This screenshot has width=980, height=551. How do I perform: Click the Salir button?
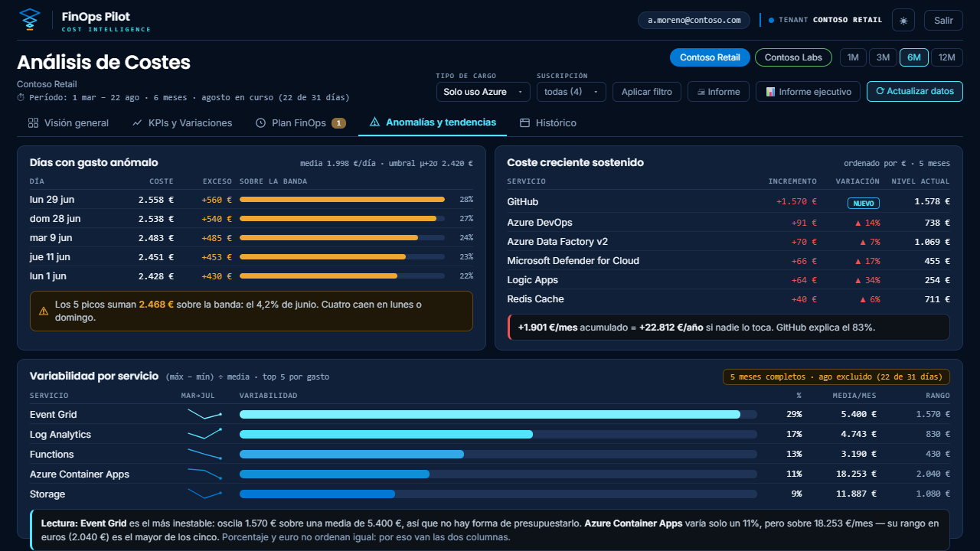943,21
